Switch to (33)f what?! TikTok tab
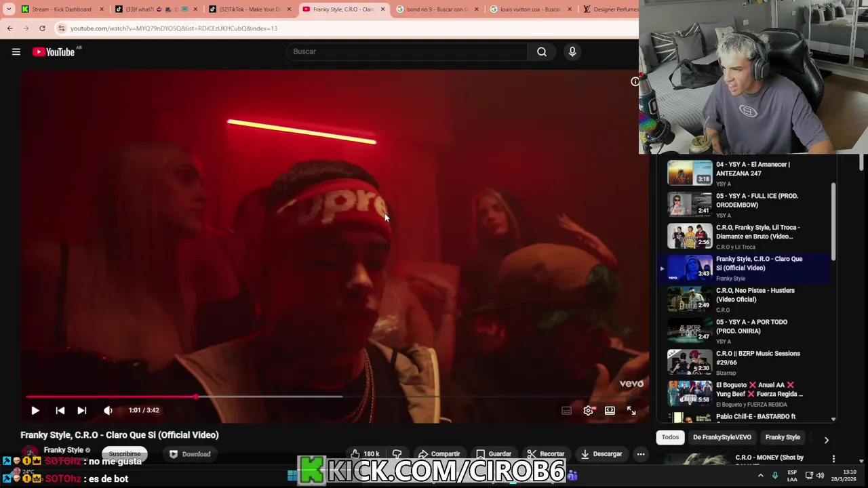The image size is (868, 488). coord(155,9)
